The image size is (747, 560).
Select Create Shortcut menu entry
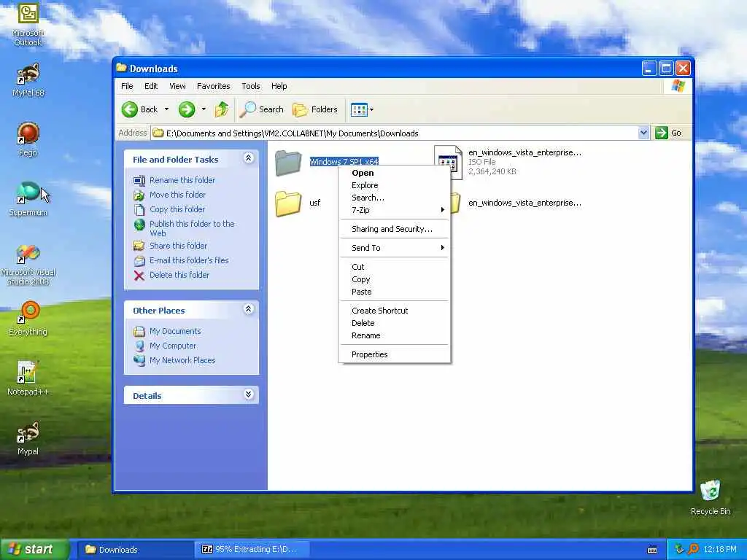pos(395,311)
